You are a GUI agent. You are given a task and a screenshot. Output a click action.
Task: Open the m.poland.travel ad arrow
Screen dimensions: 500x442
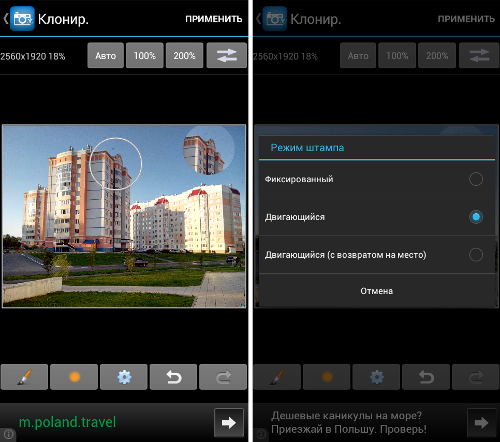coord(229,423)
